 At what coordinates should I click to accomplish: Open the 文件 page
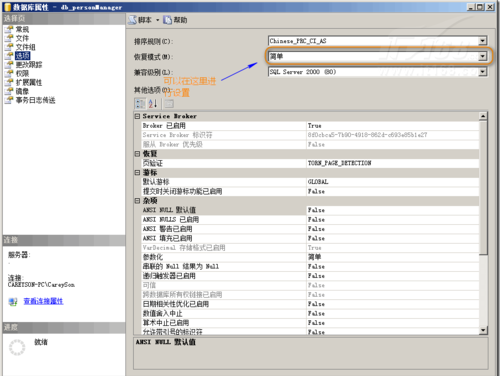coord(22,38)
